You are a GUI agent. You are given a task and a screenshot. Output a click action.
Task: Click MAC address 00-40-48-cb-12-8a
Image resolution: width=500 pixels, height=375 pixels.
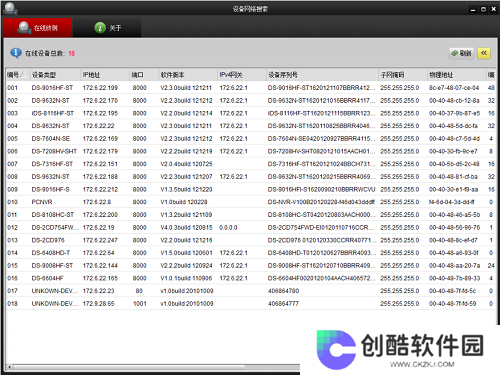tap(454, 100)
